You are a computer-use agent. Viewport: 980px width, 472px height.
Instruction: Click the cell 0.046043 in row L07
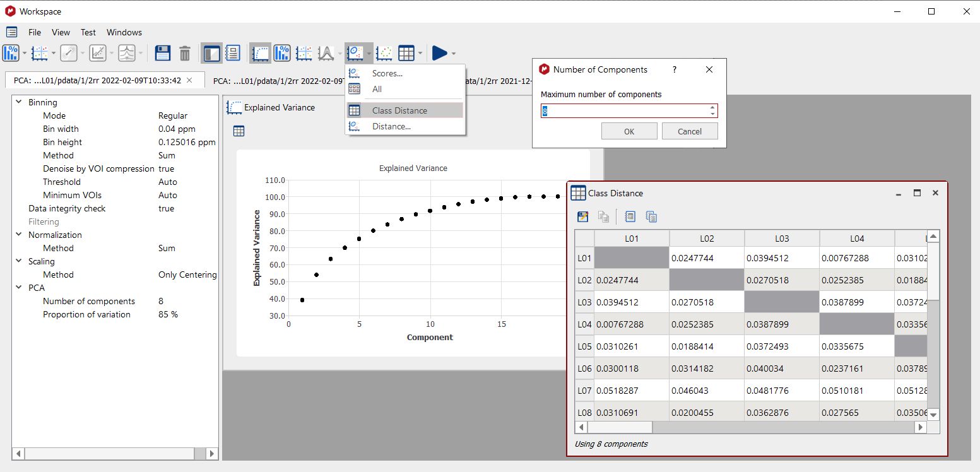click(x=707, y=391)
